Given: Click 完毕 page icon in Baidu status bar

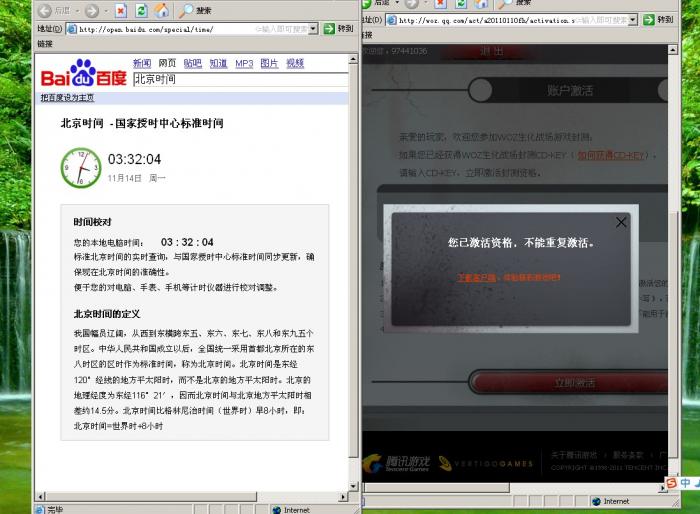Looking at the screenshot, I should point(40,510).
